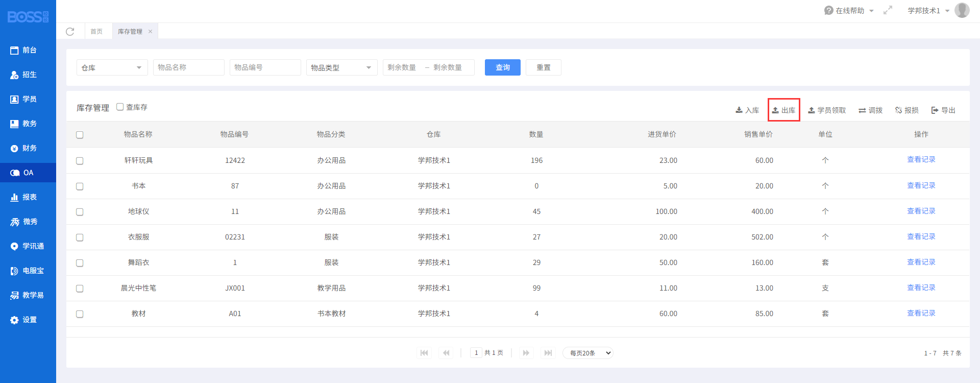Click the 查询 search button
The image size is (980, 383).
pos(503,67)
